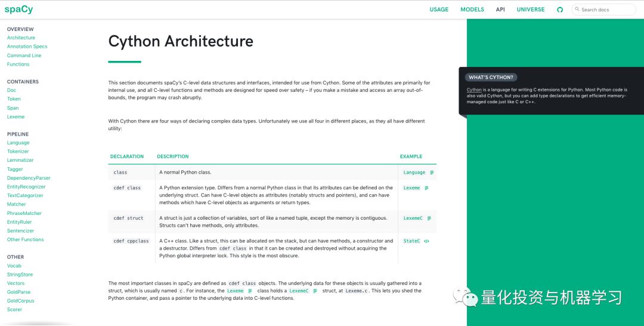Open TextCategorizer pipeline page
The image size is (644, 326).
pyautogui.click(x=25, y=196)
